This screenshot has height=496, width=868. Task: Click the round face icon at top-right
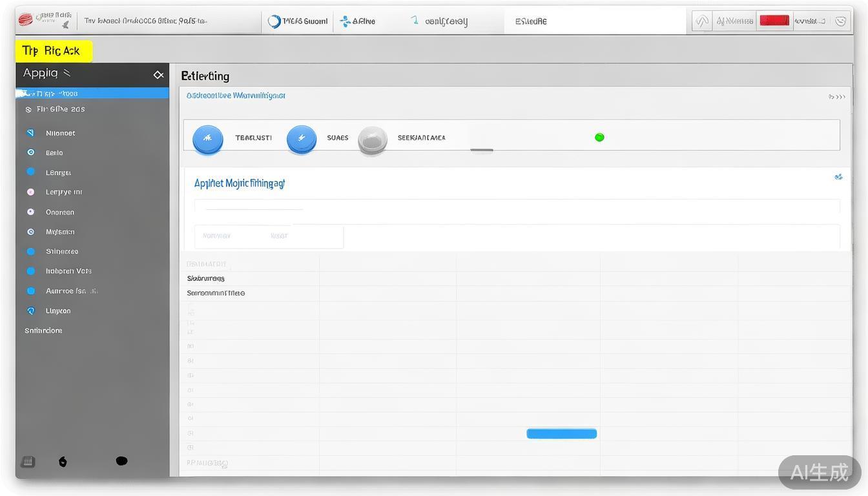(x=840, y=21)
